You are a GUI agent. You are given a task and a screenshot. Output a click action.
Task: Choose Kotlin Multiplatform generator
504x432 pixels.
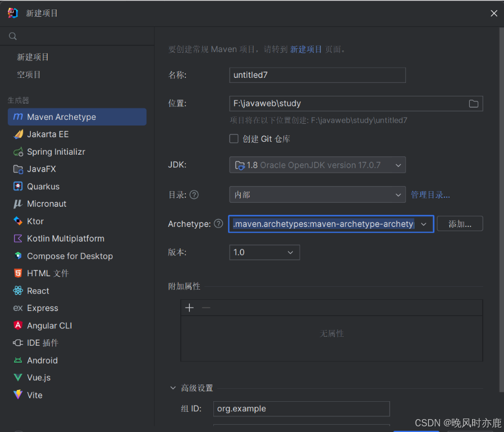pyautogui.click(x=77, y=238)
